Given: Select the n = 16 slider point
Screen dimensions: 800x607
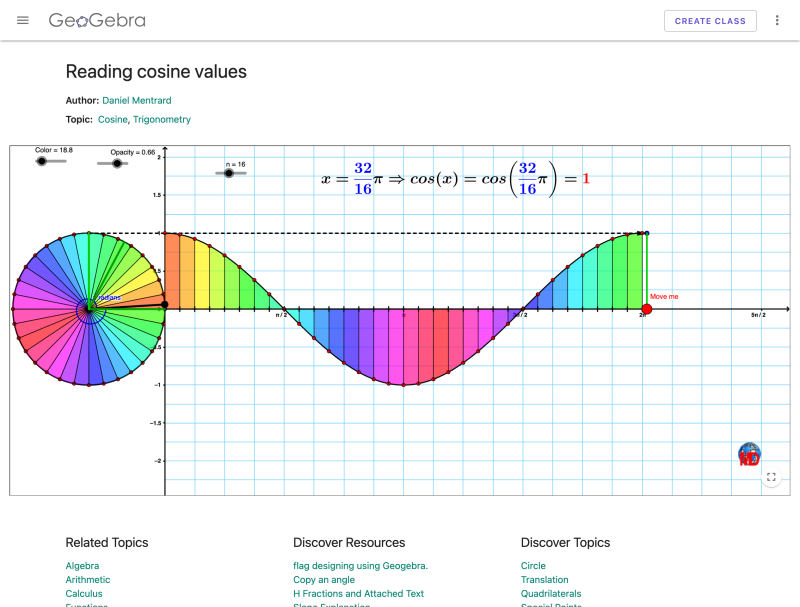Looking at the screenshot, I should point(229,173).
